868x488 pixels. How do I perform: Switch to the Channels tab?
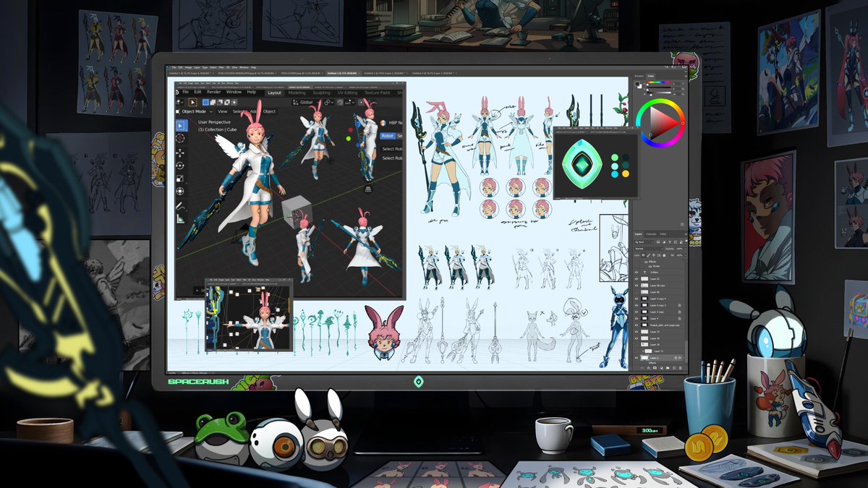(x=651, y=234)
